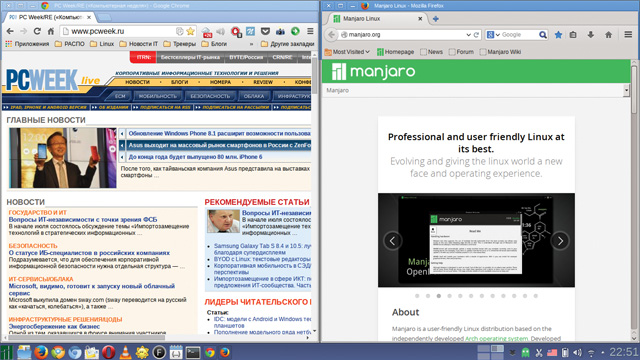Open the НОВОСТИ menu on PC Week
The width and height of the screenshot is (640, 360).
tap(137, 82)
